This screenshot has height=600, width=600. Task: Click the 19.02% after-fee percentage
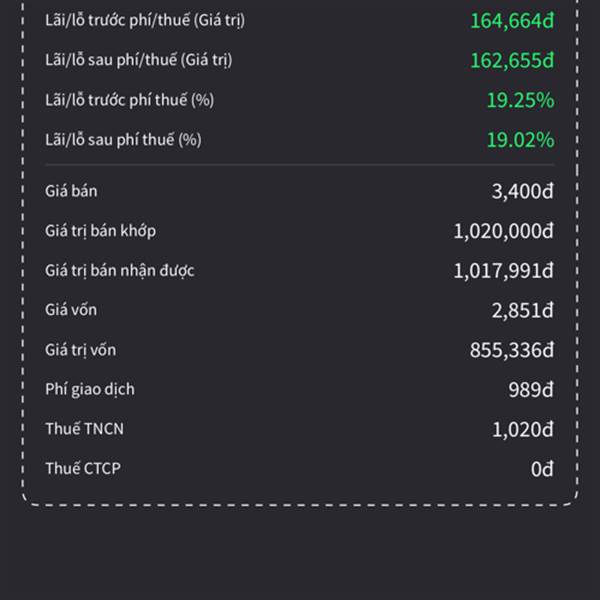(x=520, y=140)
